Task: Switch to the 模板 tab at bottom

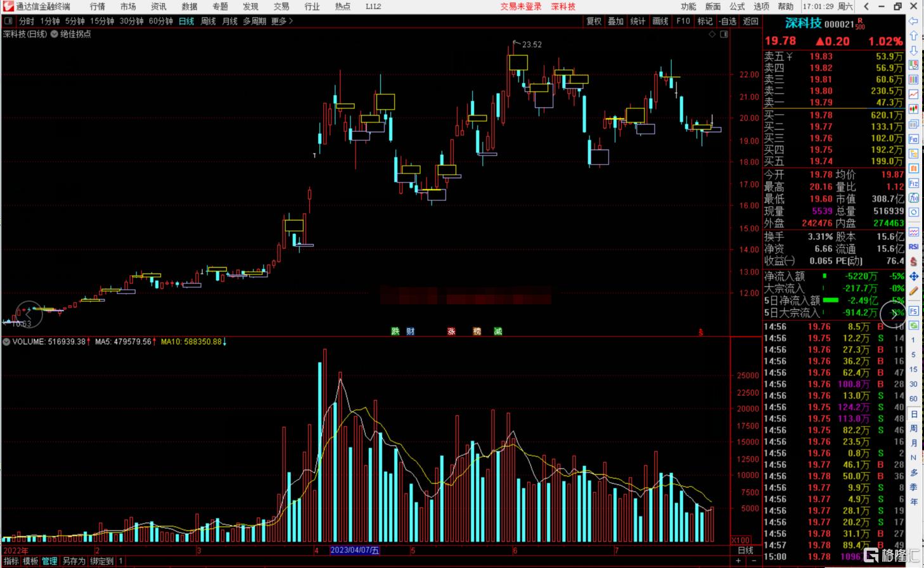Action: (x=30, y=561)
